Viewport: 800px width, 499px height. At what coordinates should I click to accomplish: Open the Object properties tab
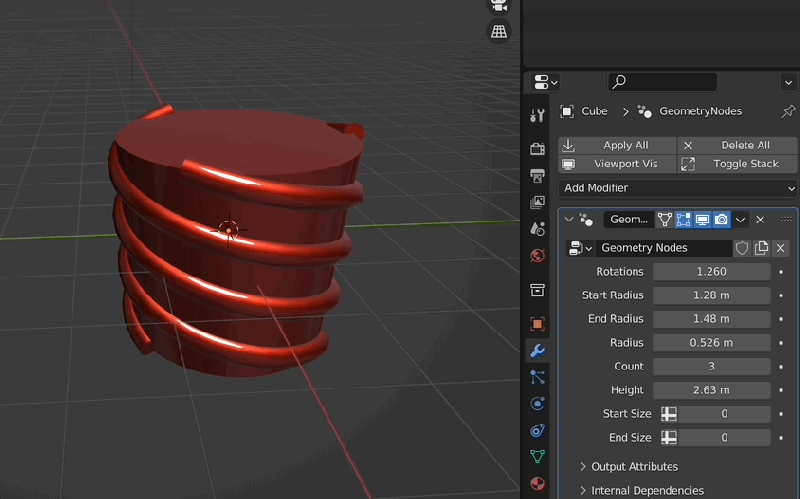537,323
